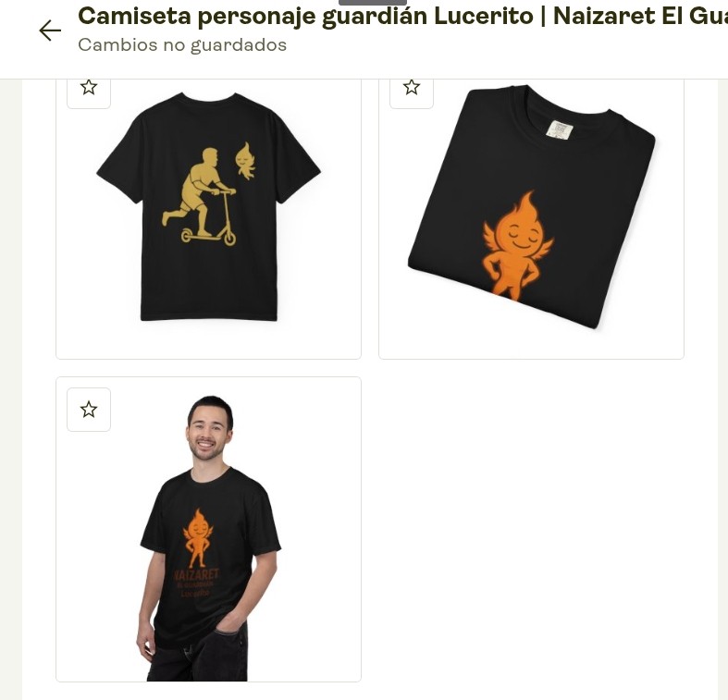
Task: Click the Cambios no guardados status text
Action: [182, 45]
